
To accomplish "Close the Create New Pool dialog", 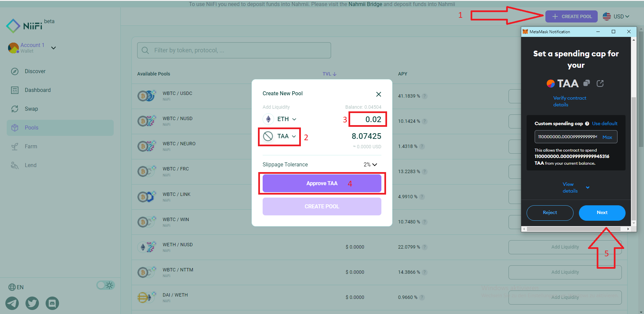I will click(379, 94).
